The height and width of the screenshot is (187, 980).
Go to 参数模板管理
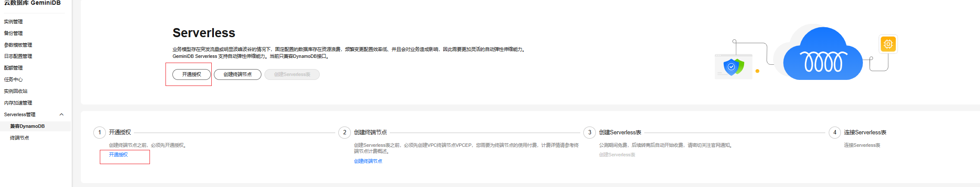tap(18, 45)
